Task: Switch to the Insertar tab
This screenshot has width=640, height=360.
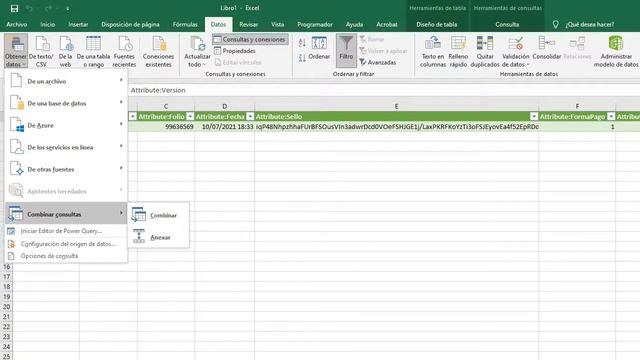Action: coord(78,24)
